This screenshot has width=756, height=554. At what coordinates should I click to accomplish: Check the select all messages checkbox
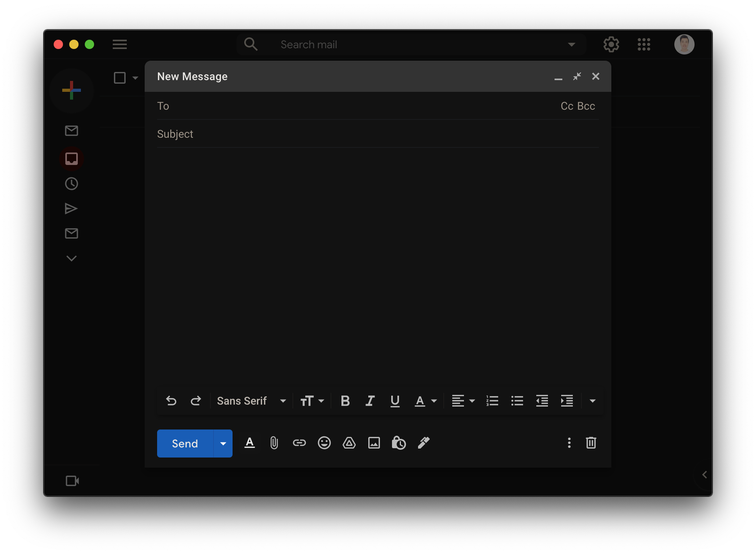point(120,78)
